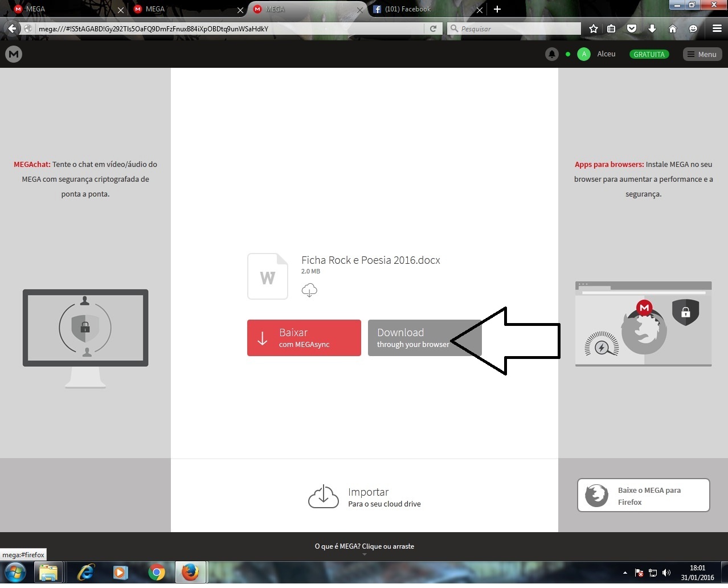Open the MEGA Menu button
This screenshot has width=728, height=588.
[702, 54]
